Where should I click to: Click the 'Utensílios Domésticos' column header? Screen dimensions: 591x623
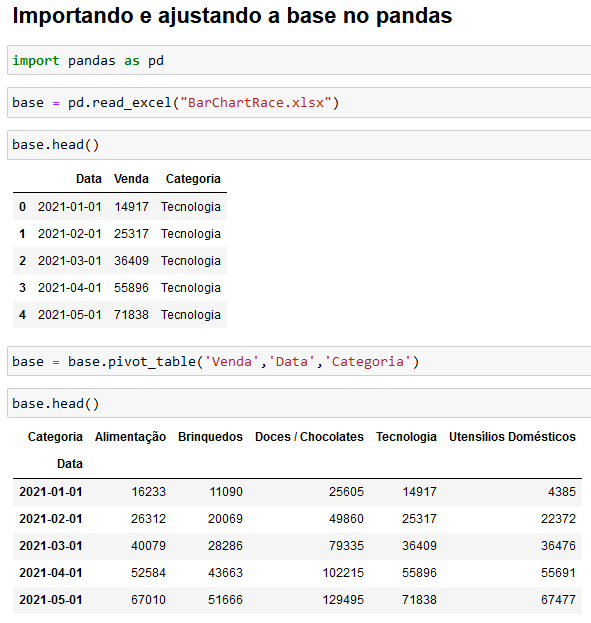tap(512, 437)
